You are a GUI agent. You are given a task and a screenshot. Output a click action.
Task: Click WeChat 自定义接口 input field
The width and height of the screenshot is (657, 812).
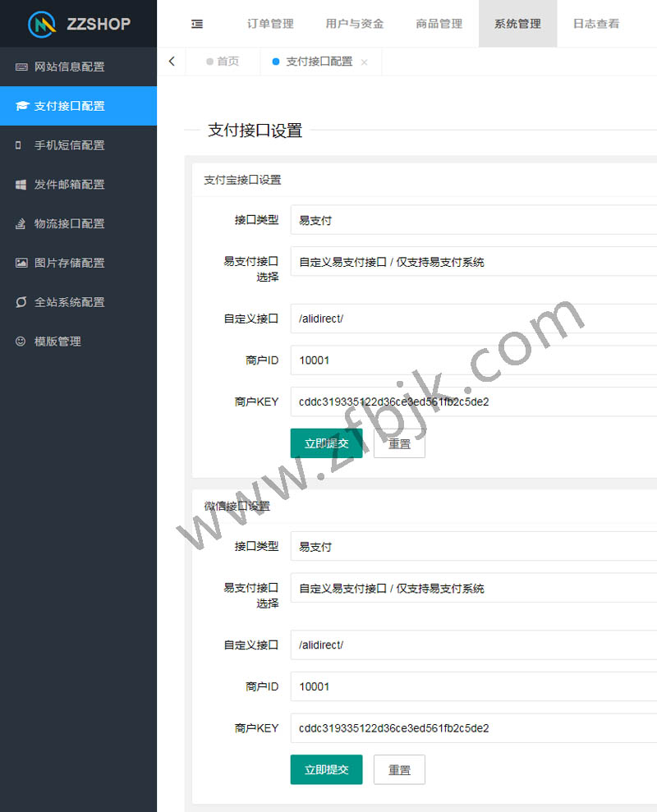point(474,645)
